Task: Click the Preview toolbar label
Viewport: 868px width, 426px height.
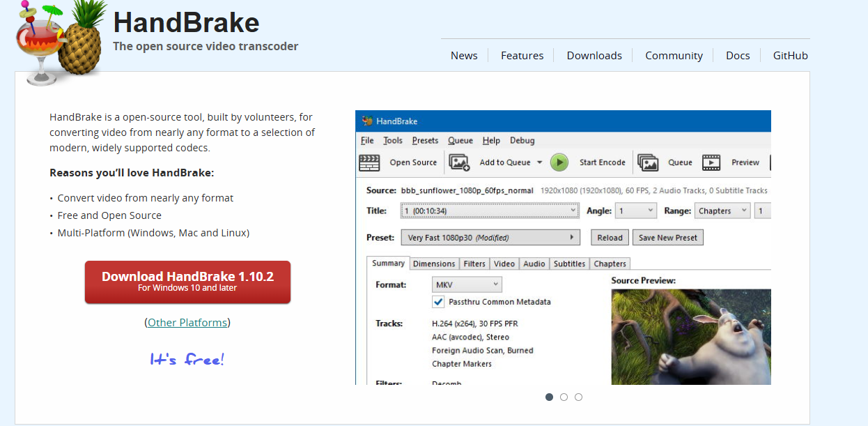Action: coord(745,162)
